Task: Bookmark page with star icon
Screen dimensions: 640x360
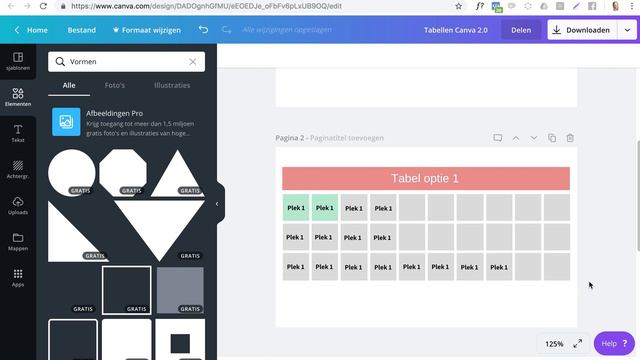Action: [x=459, y=6]
